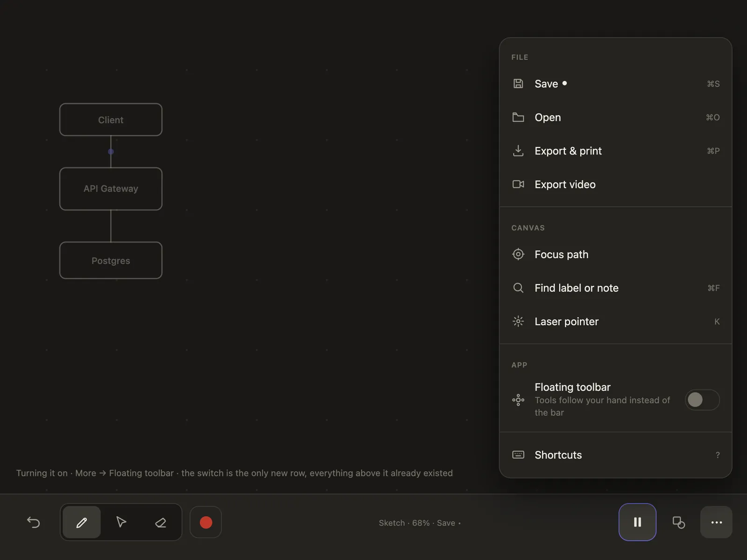The height and width of the screenshot is (560, 747).
Task: Activate Focus path in Canvas section
Action: (x=615, y=254)
